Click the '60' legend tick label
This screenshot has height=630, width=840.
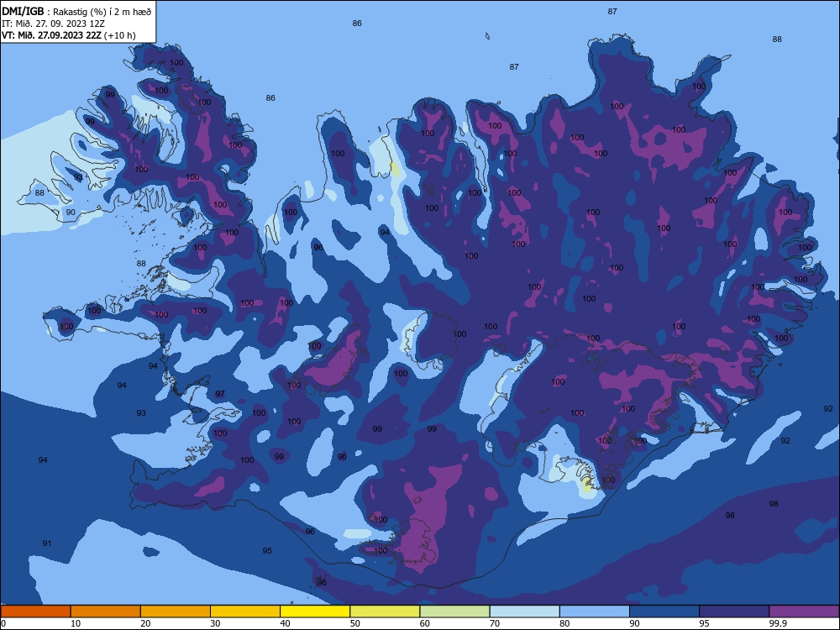pos(425,623)
